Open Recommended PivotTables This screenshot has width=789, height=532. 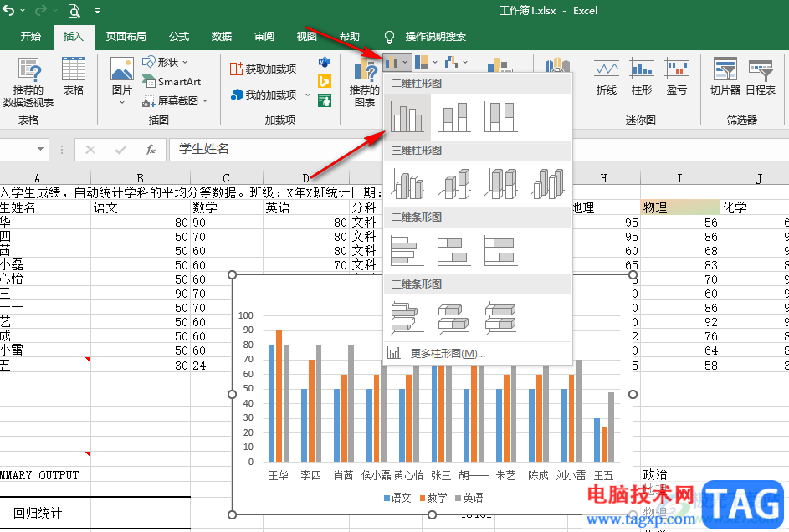click(x=28, y=83)
